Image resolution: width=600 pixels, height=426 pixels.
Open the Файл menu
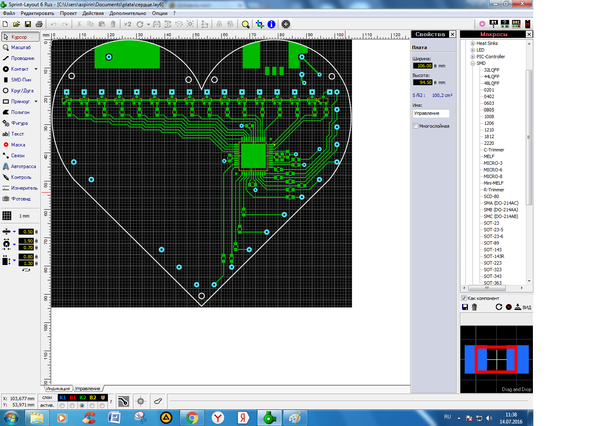[10, 14]
